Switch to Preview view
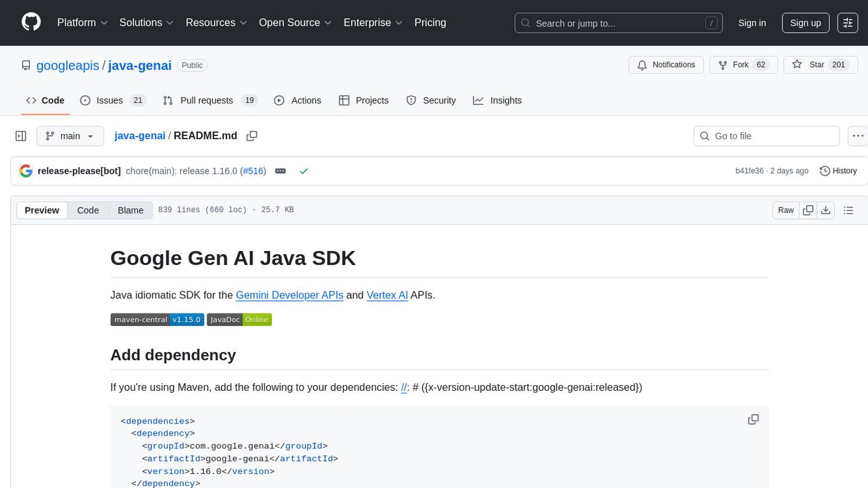The width and height of the screenshot is (868, 488). point(42,210)
